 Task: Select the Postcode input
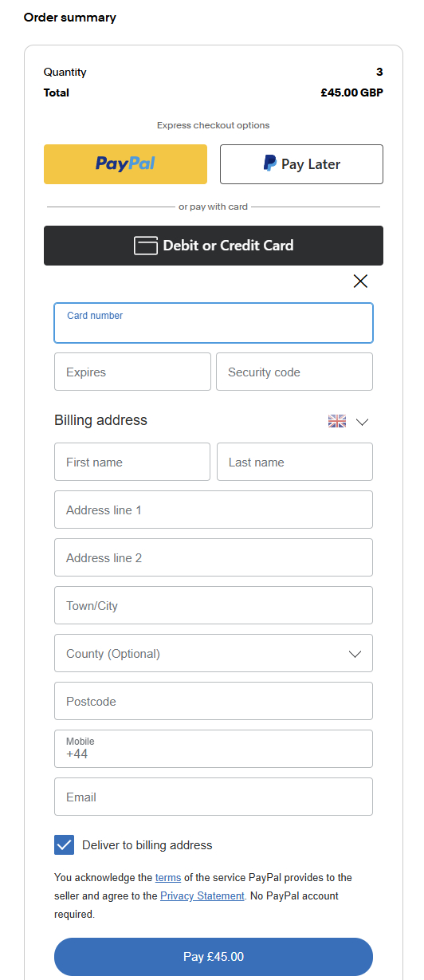coord(214,701)
